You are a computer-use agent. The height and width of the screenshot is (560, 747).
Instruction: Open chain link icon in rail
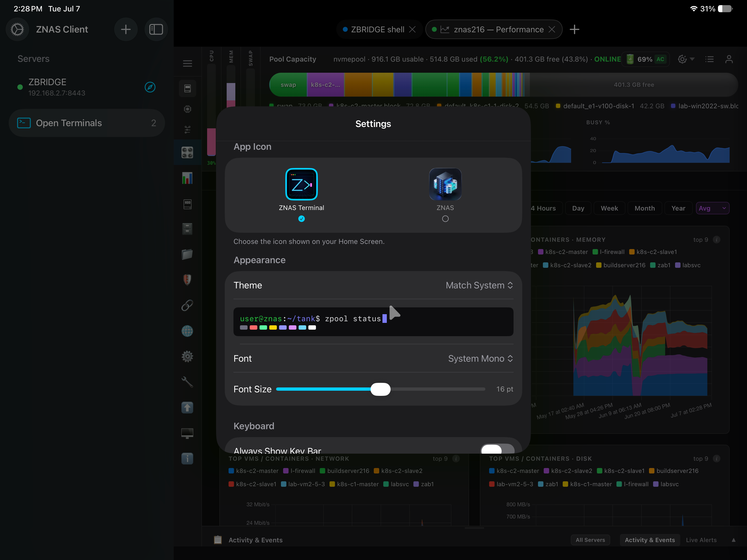[x=187, y=305]
